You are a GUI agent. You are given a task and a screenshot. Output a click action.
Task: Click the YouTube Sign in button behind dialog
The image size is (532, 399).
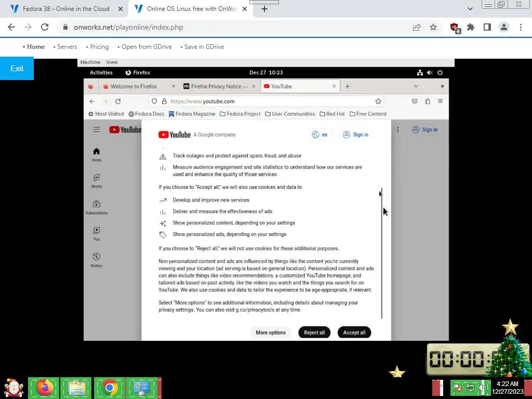[x=425, y=129]
